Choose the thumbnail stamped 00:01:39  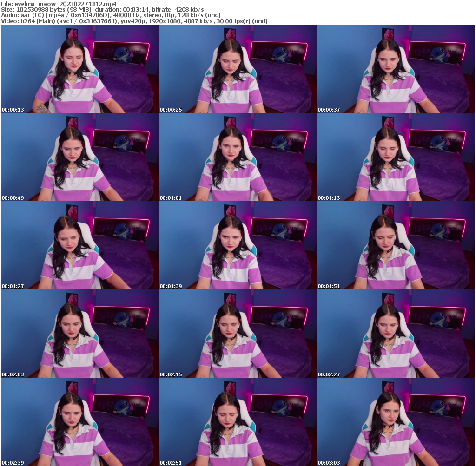pos(238,245)
